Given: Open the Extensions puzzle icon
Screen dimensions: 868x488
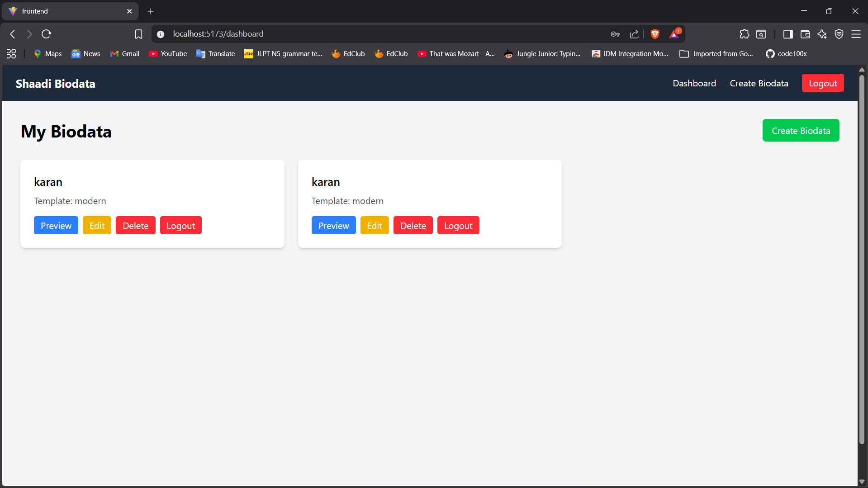Looking at the screenshot, I should [744, 34].
